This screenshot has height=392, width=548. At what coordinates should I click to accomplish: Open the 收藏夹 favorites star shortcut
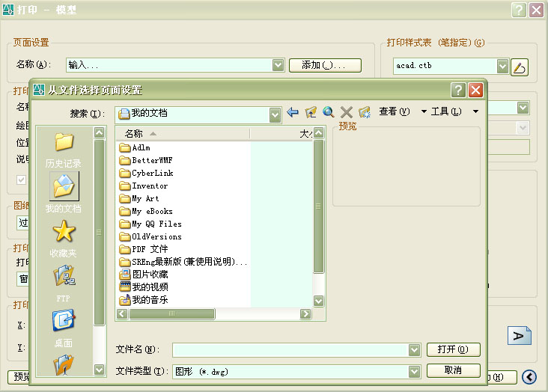coord(64,239)
